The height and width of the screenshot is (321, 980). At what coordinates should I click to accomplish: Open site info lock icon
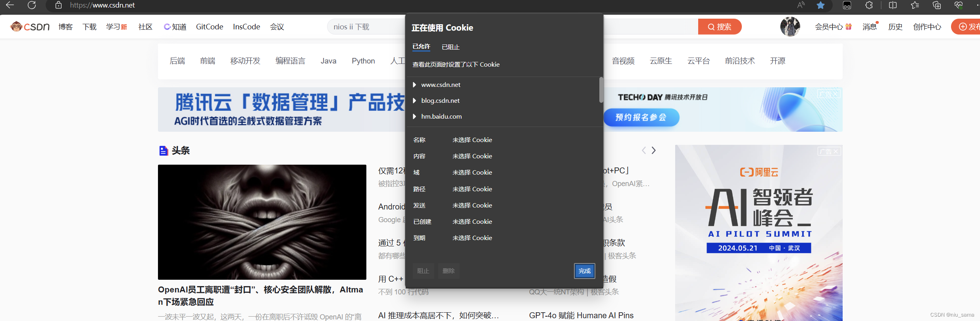point(58,5)
